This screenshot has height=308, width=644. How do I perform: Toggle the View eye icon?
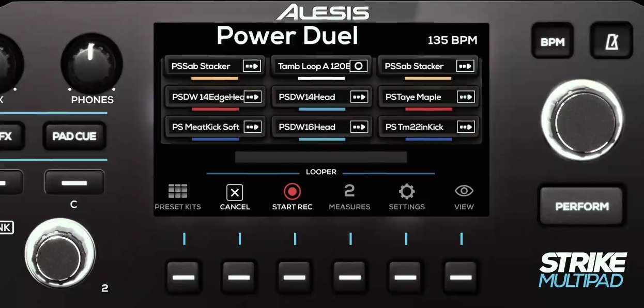[x=464, y=191]
